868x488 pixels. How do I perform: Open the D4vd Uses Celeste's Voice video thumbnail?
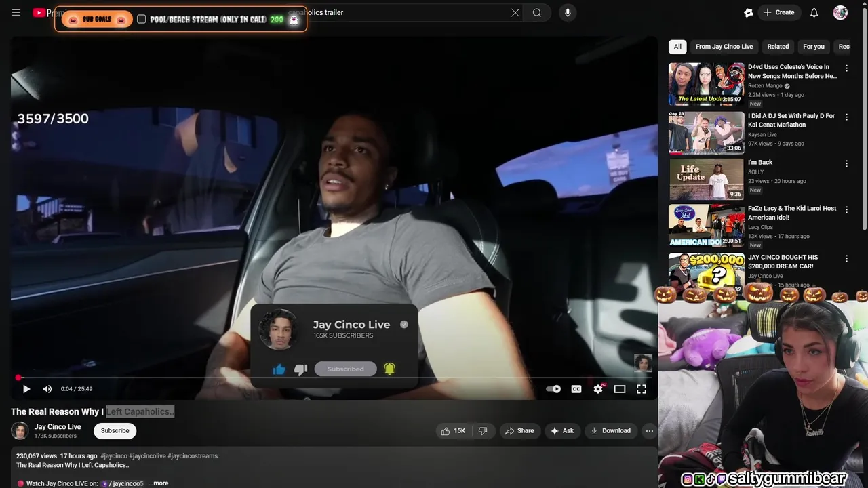pyautogui.click(x=707, y=84)
